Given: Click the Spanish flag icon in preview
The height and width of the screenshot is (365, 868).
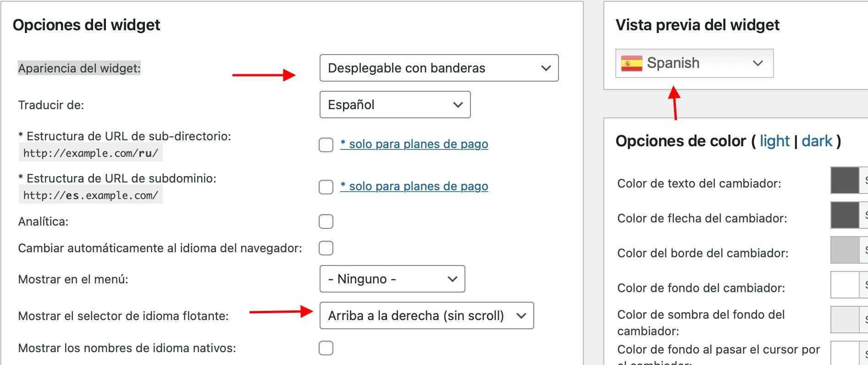Looking at the screenshot, I should (x=631, y=63).
